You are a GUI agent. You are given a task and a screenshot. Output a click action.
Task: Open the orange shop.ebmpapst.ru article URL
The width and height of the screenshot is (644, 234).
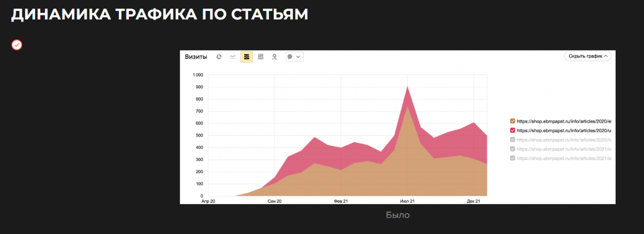coord(564,121)
